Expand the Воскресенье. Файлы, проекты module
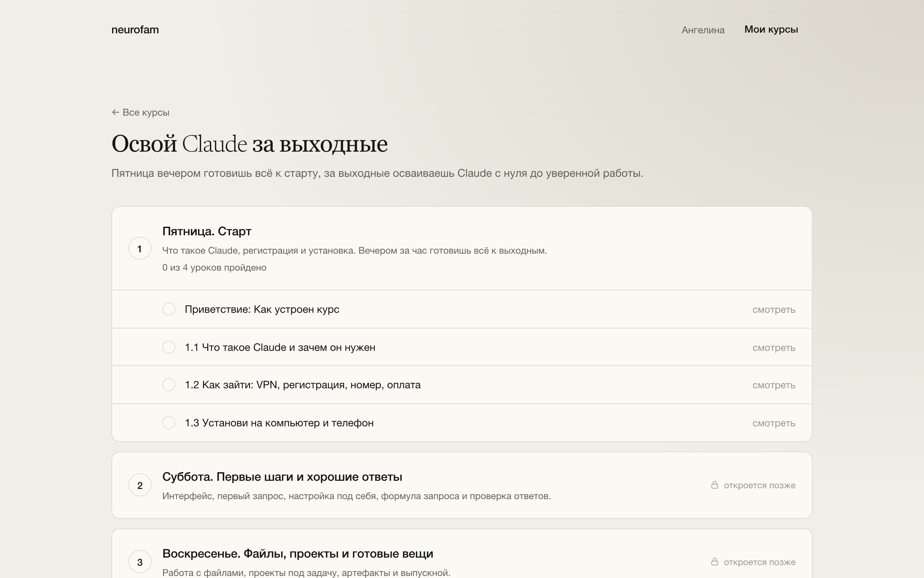Image resolution: width=924 pixels, height=578 pixels. (x=462, y=554)
